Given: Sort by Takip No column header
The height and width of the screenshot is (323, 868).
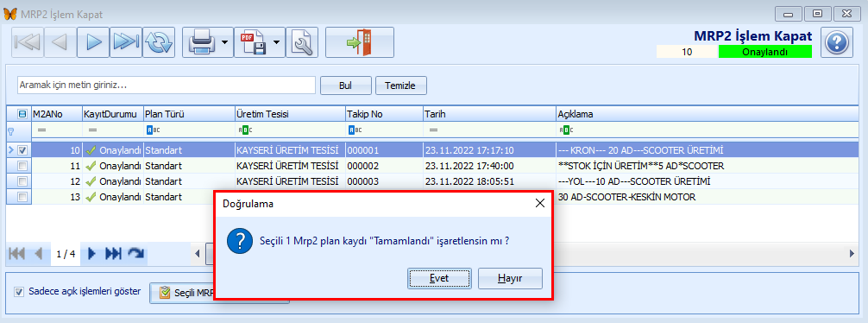Looking at the screenshot, I should 384,114.
